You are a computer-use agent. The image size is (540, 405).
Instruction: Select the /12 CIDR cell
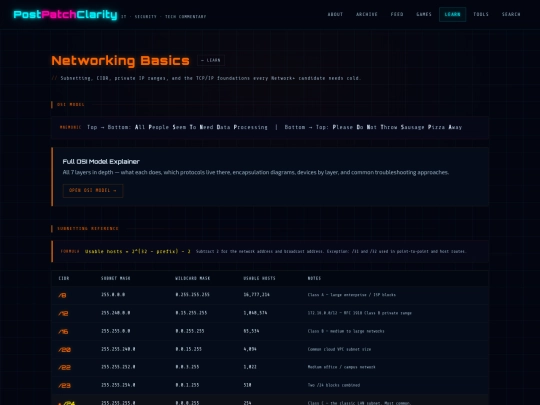point(63,313)
